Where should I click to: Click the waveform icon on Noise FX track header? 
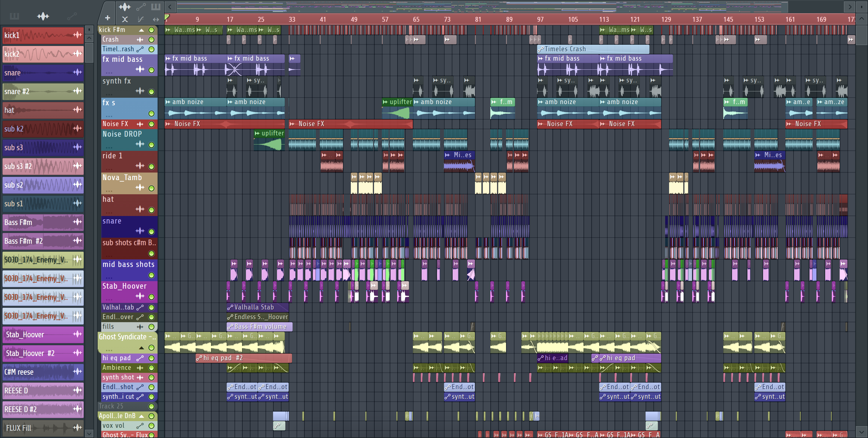click(x=140, y=124)
